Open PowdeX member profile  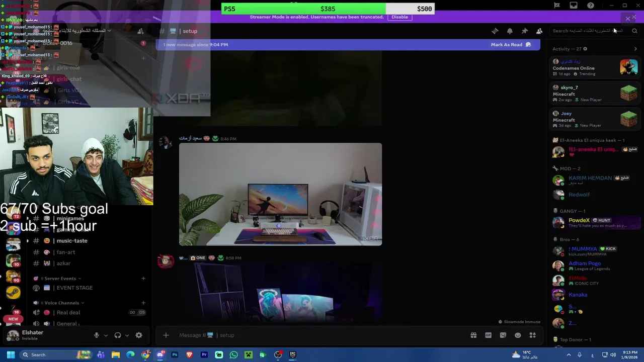click(x=595, y=223)
